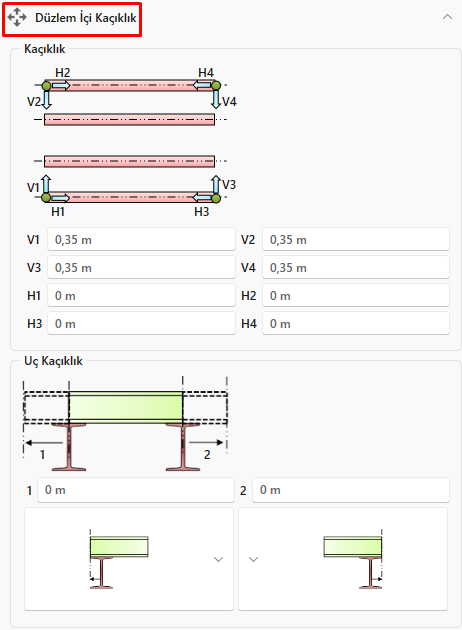The image size is (462, 630).
Task: Click the V3 offset input field
Action: [x=141, y=268]
